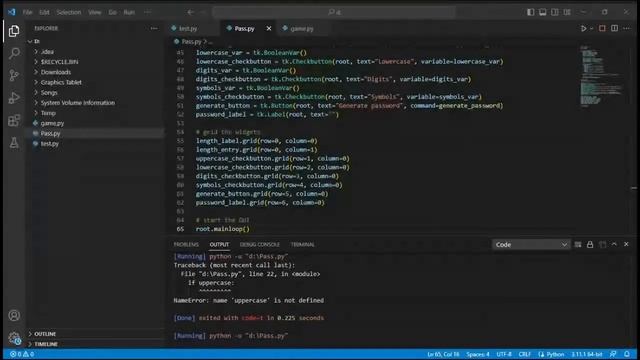This screenshot has width=640, height=360.
Task: Open the Extensions view
Action: [x=14, y=120]
